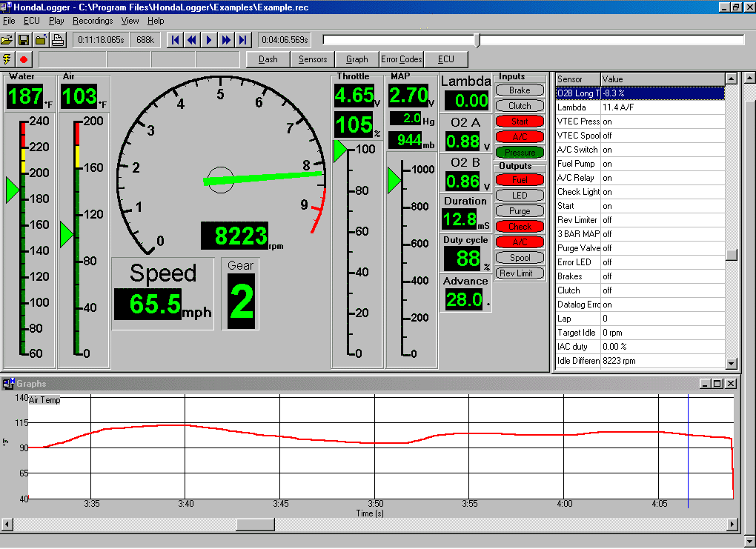Click the folder icon with the blue arrow
756x549 pixels.
41,40
